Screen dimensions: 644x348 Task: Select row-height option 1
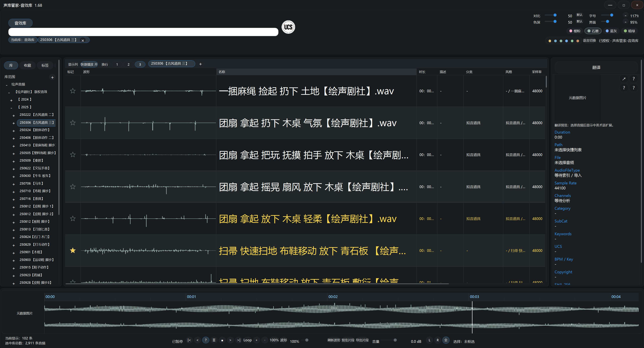coord(117,64)
